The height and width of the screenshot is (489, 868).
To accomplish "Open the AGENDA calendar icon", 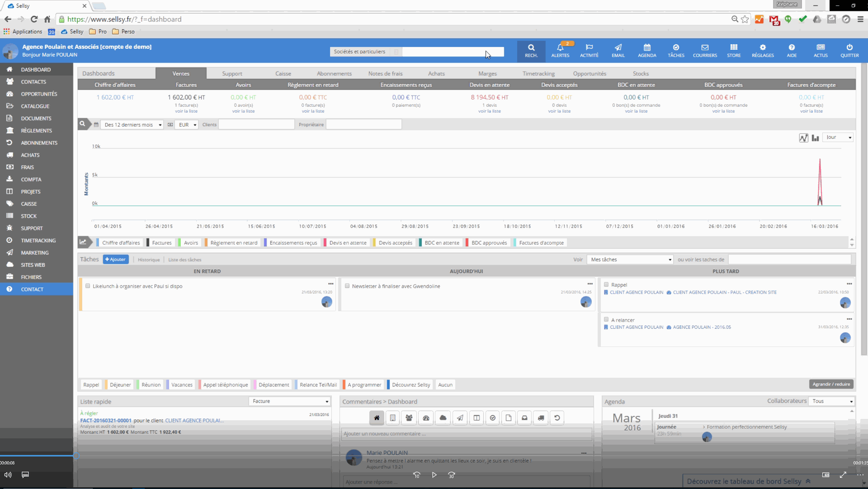I will pos(647,51).
